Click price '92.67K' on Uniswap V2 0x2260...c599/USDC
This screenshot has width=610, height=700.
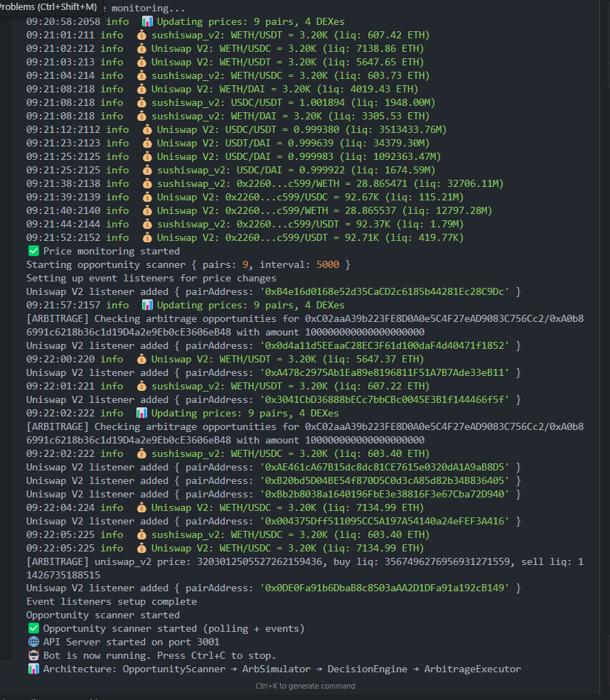[x=362, y=197]
